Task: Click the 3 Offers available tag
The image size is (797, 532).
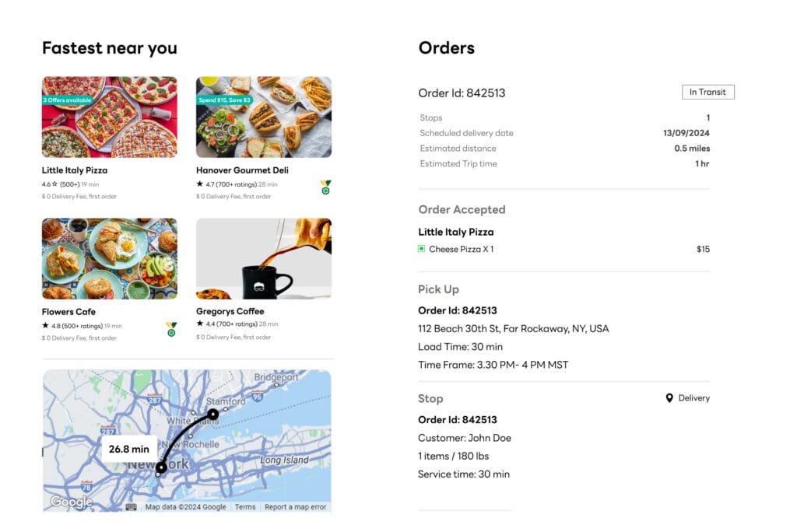Action: 67,100
